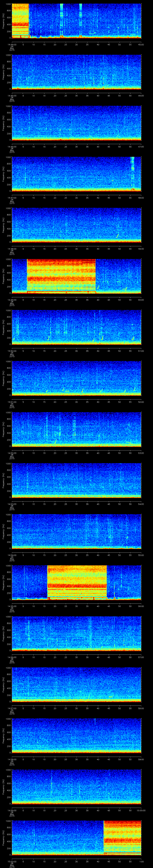Viewport: 153px width, 868px height.
Task: Click the 14:55:00 start time label
Action: click(12, 606)
